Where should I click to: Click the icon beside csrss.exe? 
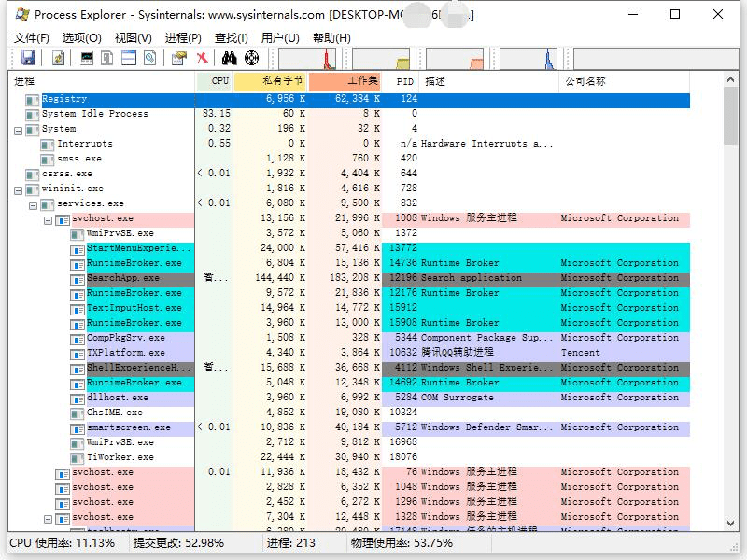tap(33, 175)
